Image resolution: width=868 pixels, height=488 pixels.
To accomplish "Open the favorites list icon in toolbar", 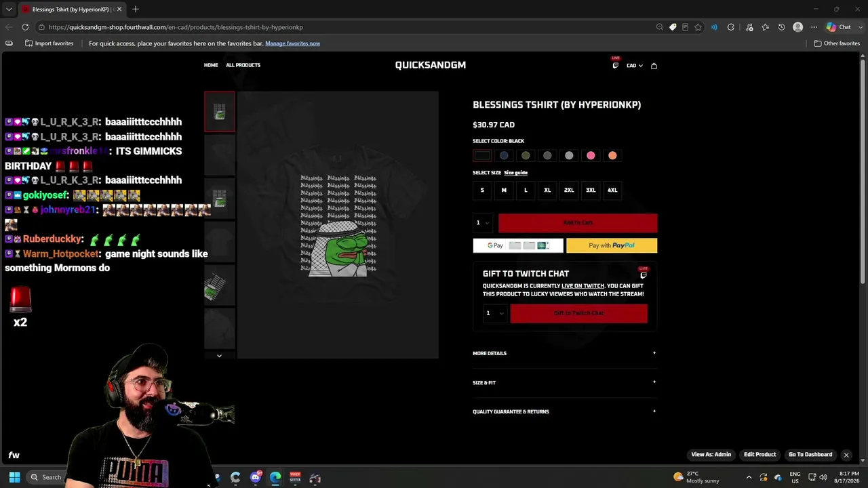I will 766,27.
